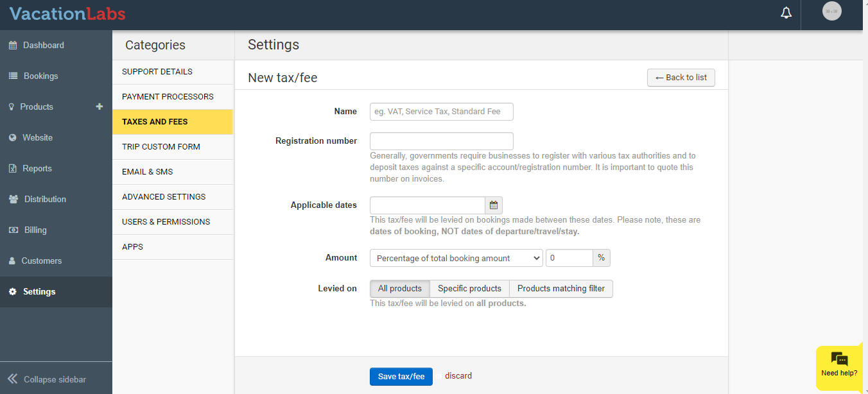Switch to the Users & Permissions category
Viewport: 868px width, 394px height.
pos(166,222)
